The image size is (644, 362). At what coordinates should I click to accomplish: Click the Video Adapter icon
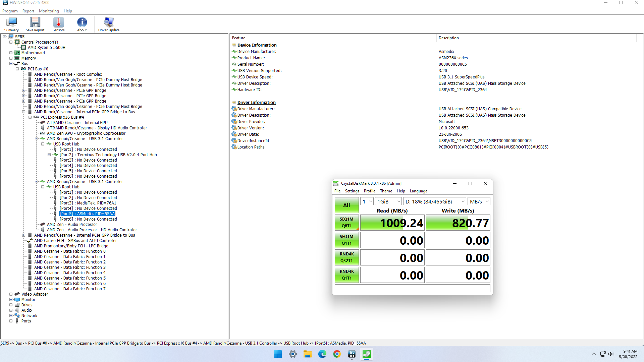click(17, 294)
